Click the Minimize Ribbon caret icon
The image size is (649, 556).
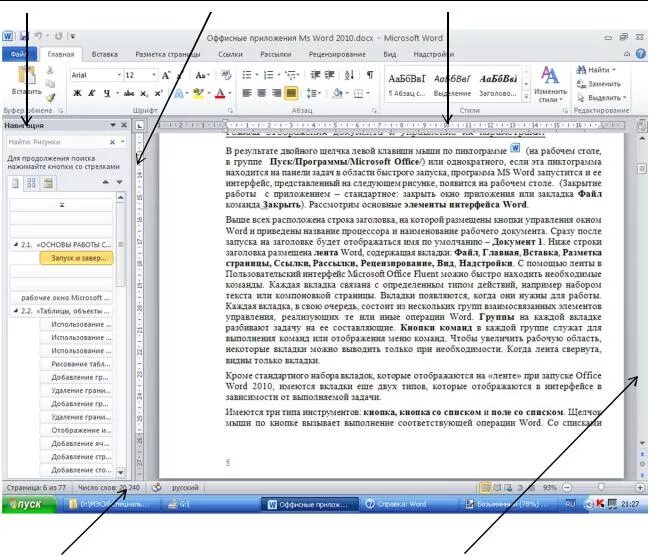pos(627,54)
